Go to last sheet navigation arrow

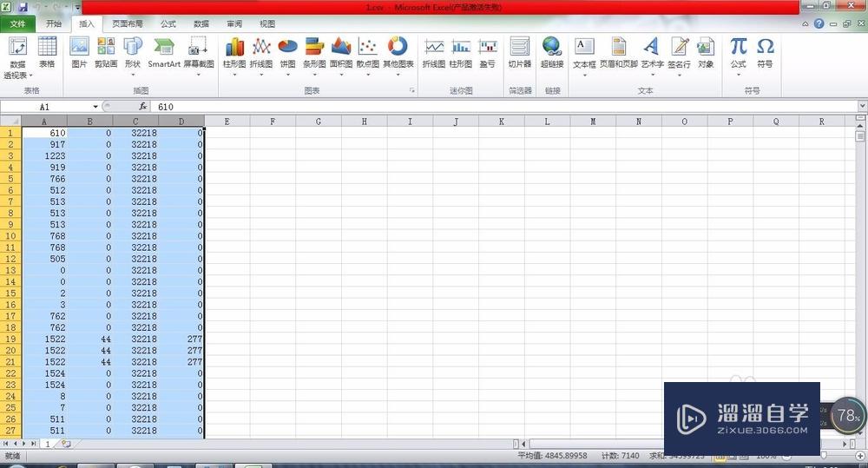[x=34, y=444]
